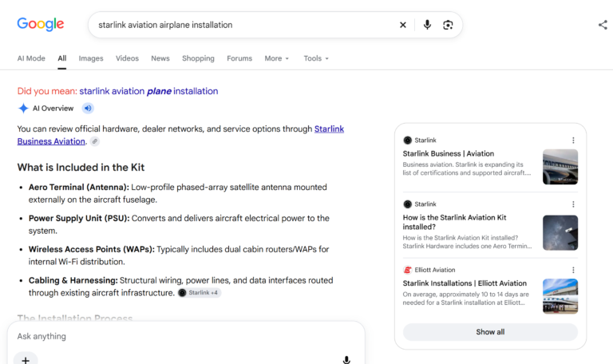Open Starlink Installations | Elliott Aviation result
The height and width of the screenshot is (364, 613).
[465, 283]
